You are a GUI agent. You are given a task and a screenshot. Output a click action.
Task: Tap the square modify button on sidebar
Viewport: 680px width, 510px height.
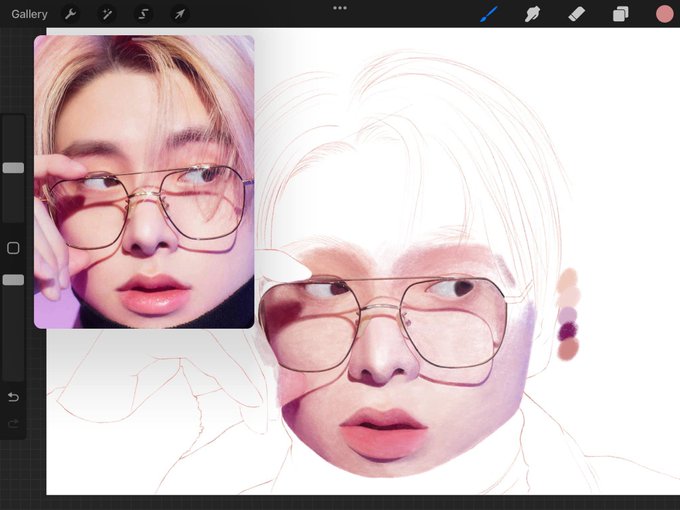[x=13, y=248]
